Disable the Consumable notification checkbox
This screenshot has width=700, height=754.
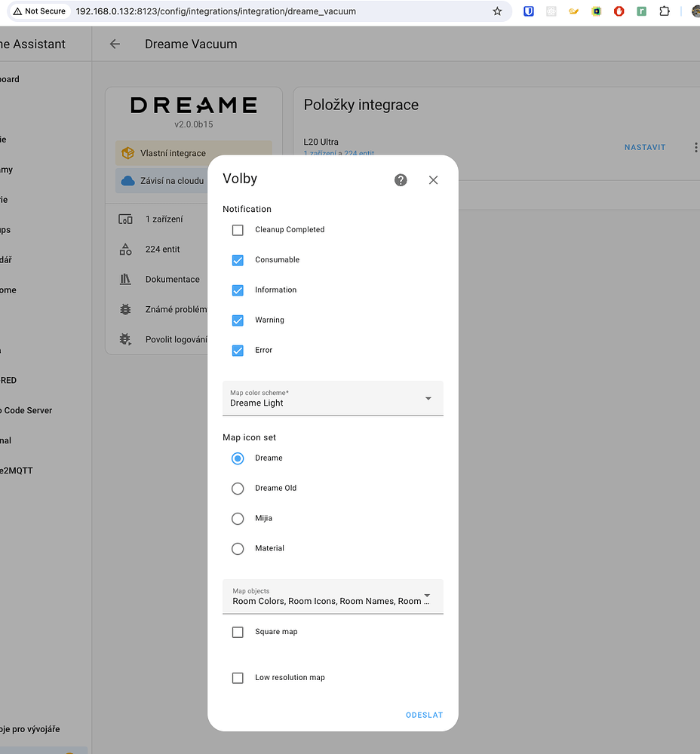238,259
